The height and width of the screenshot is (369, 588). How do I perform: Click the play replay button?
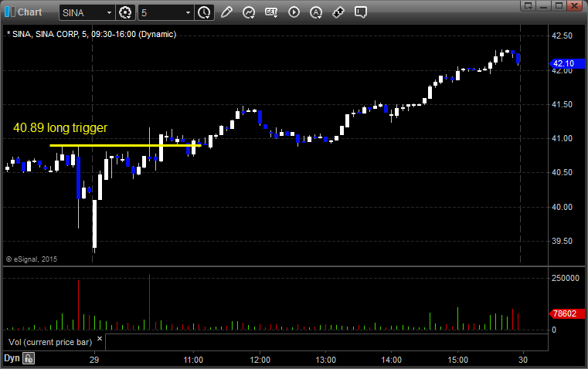pyautogui.click(x=294, y=12)
